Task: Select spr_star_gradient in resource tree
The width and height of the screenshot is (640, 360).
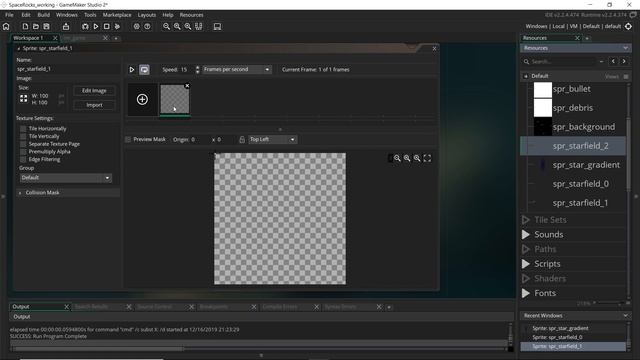Action: click(x=586, y=165)
